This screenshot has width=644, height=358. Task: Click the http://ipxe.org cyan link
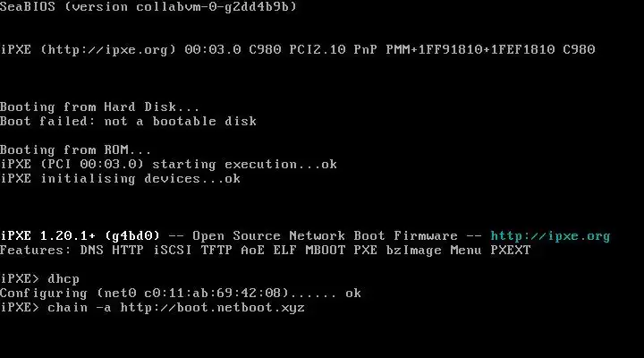point(550,236)
